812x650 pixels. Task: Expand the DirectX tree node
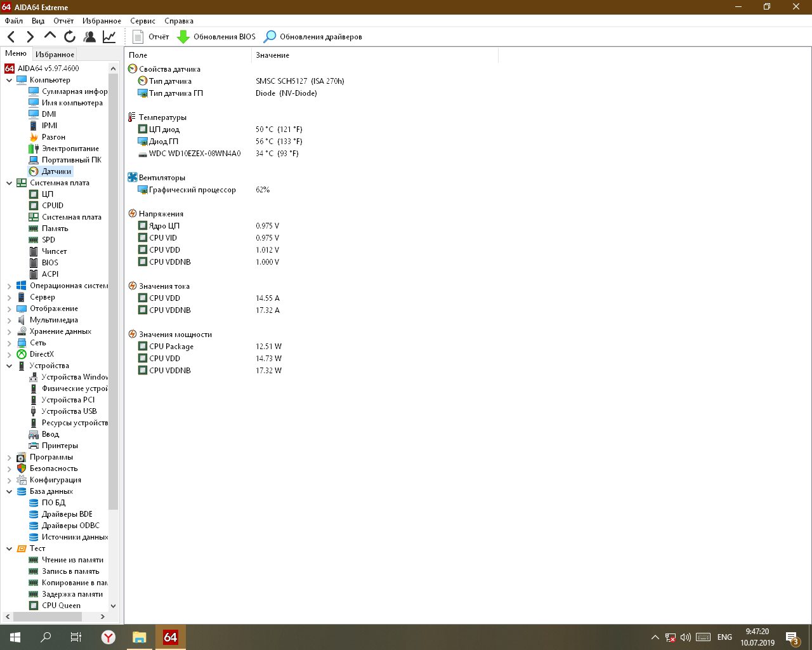click(9, 354)
